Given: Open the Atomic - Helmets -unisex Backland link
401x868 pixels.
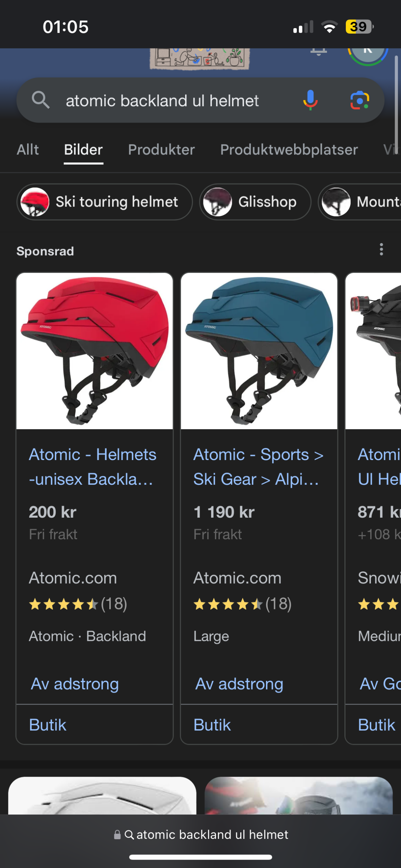Looking at the screenshot, I should tap(92, 467).
